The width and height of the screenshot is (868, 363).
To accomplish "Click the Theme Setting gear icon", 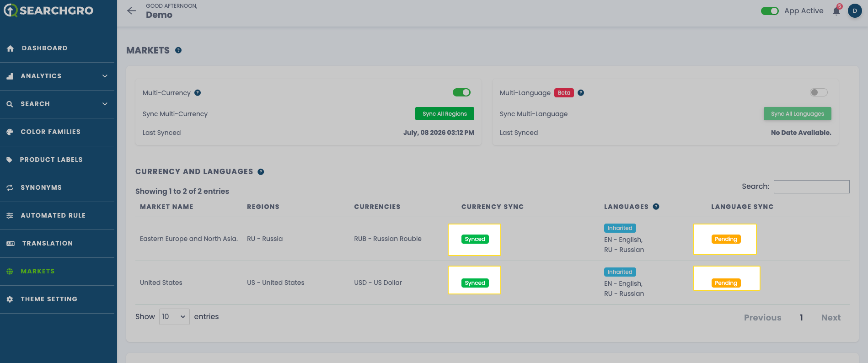I will pos(10,299).
